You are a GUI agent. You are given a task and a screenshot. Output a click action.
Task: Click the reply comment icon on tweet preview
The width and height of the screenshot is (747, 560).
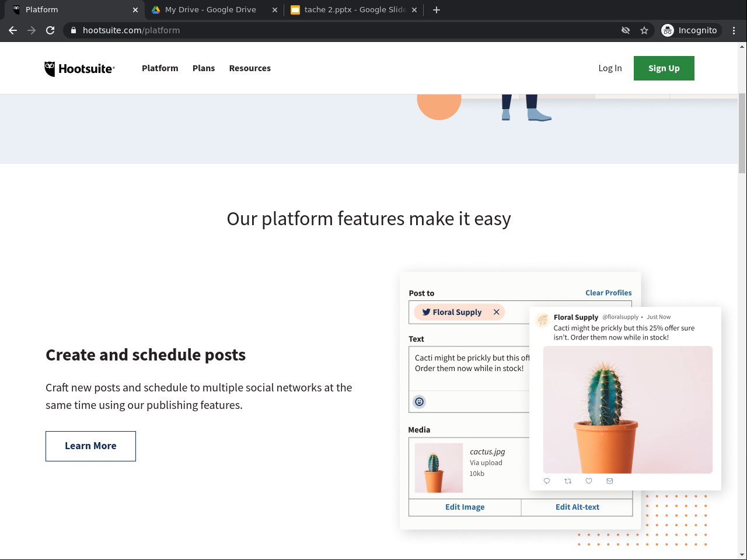(547, 481)
